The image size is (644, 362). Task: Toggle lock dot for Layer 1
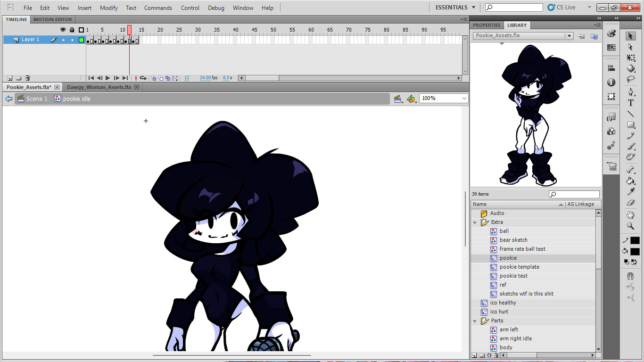point(72,40)
